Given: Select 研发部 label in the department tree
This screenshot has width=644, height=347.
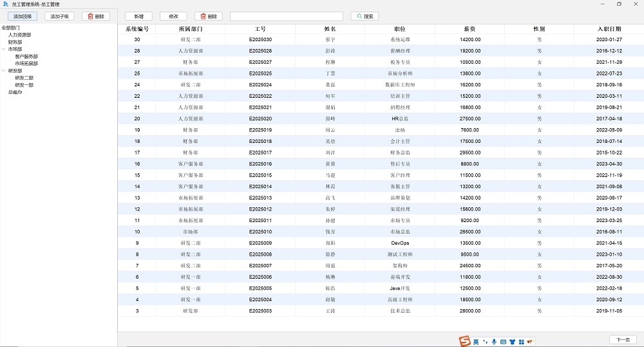Looking at the screenshot, I should pyautogui.click(x=15, y=71).
